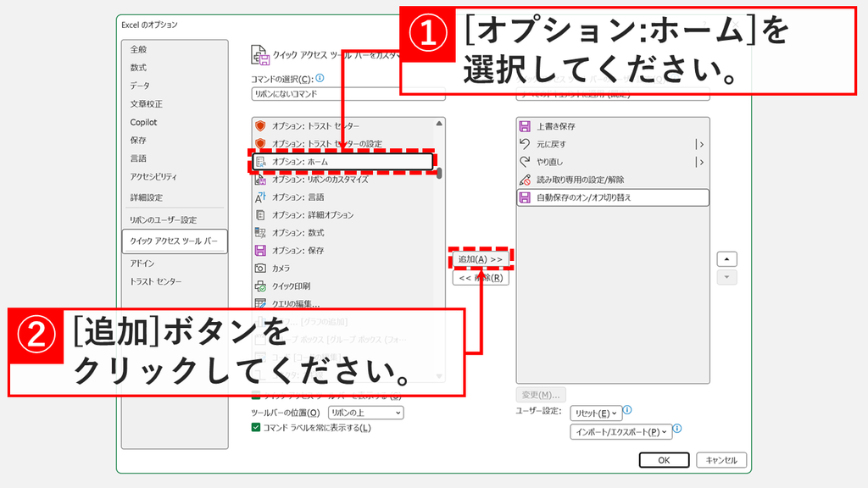
Task: Click the オプション: 保存 disk icon
Action: tap(260, 250)
